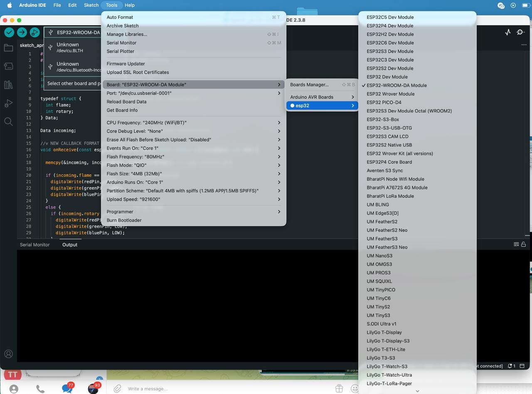This screenshot has height=394, width=532.
Task: Toggle the bottom panel icon in status bar
Action: pos(522,366)
